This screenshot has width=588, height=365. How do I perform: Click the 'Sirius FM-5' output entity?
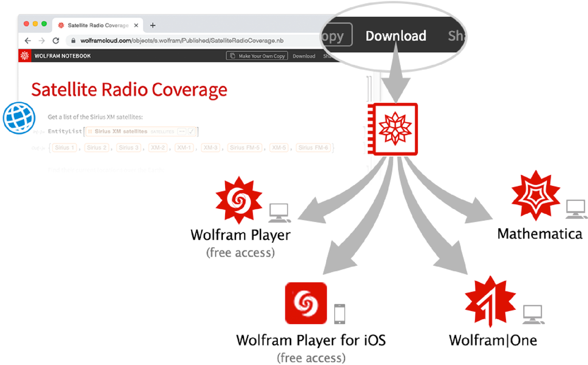(245, 147)
